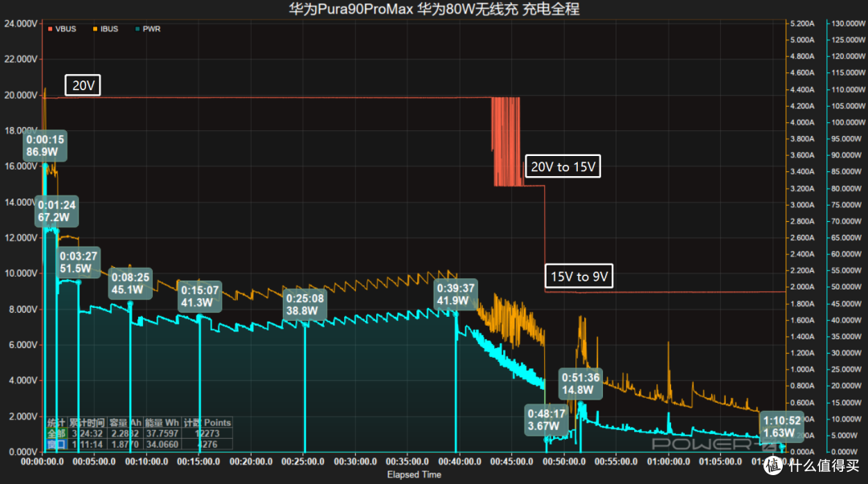Toggle the IBUS series in the legend

(105, 29)
